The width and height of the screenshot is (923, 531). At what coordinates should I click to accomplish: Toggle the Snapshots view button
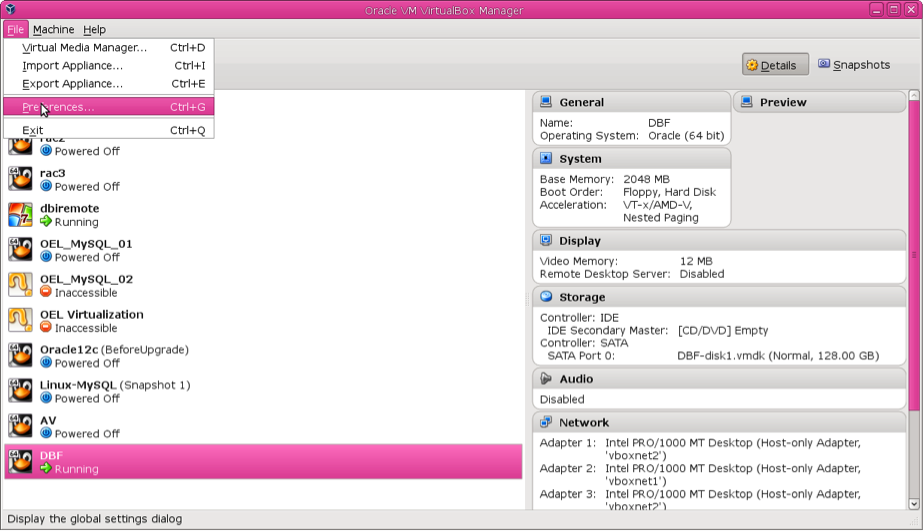pyautogui.click(x=853, y=65)
